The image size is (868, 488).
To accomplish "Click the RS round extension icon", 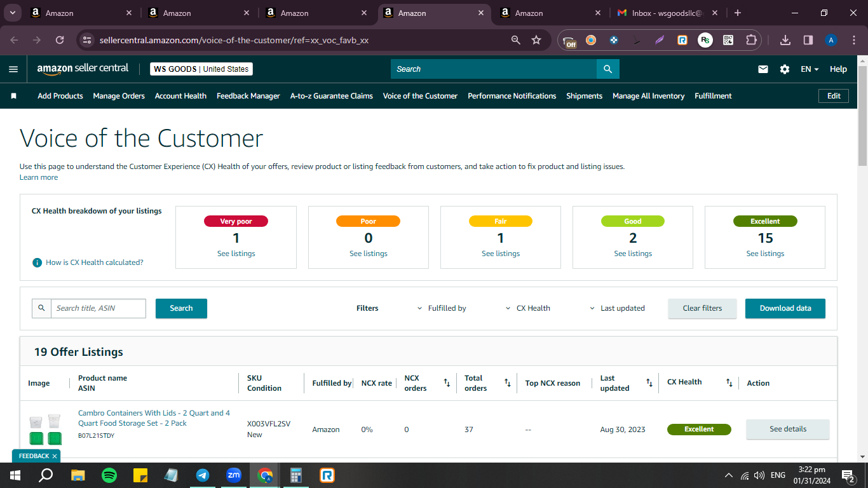I will [705, 40].
